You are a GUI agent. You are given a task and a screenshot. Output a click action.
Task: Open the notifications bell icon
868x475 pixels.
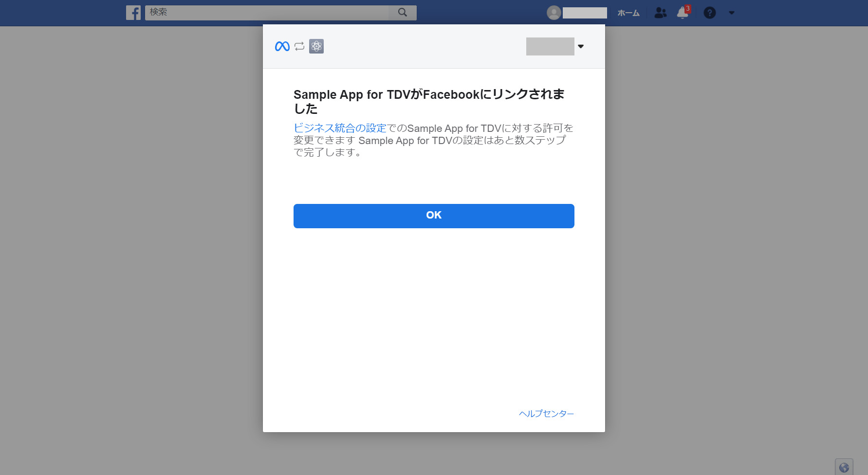point(683,13)
